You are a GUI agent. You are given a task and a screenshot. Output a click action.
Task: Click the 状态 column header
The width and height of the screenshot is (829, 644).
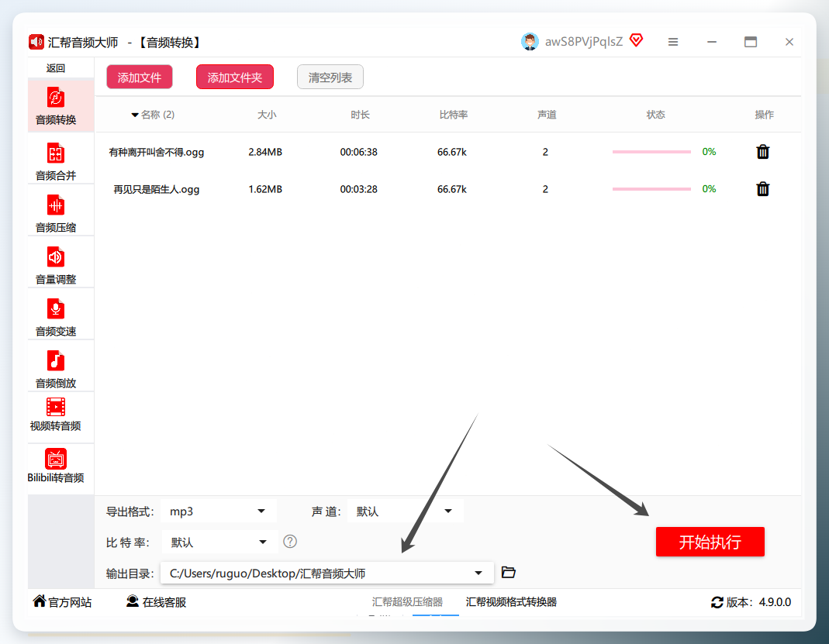tap(655, 115)
